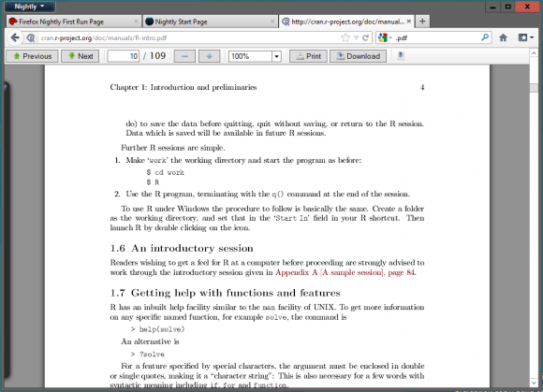
Task: Switch to the Nightly Start Page tab
Action: pyautogui.click(x=210, y=22)
